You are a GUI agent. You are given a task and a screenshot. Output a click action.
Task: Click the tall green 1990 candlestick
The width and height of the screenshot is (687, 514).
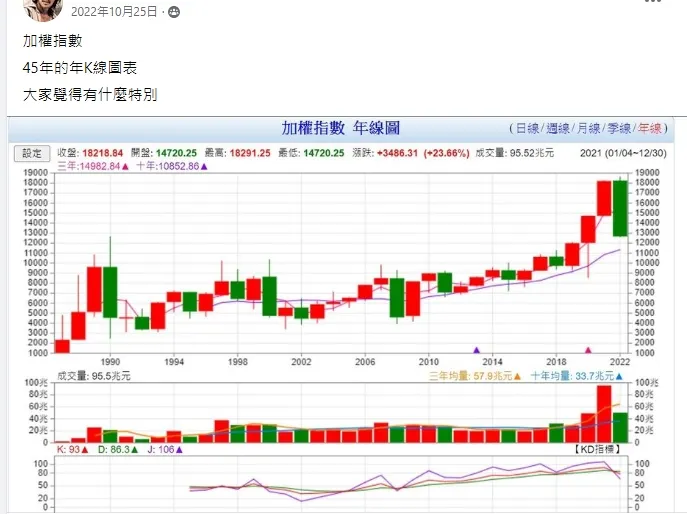pos(110,292)
